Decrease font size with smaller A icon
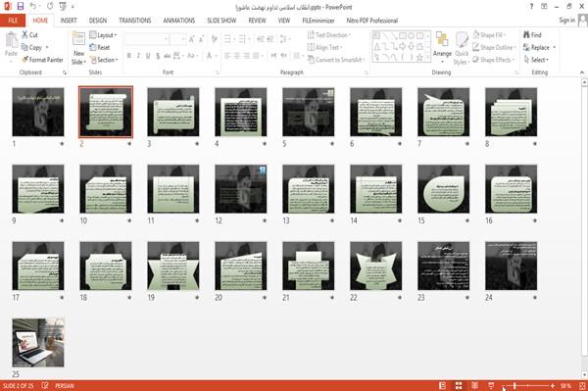This screenshot has height=391, width=588. (x=201, y=39)
